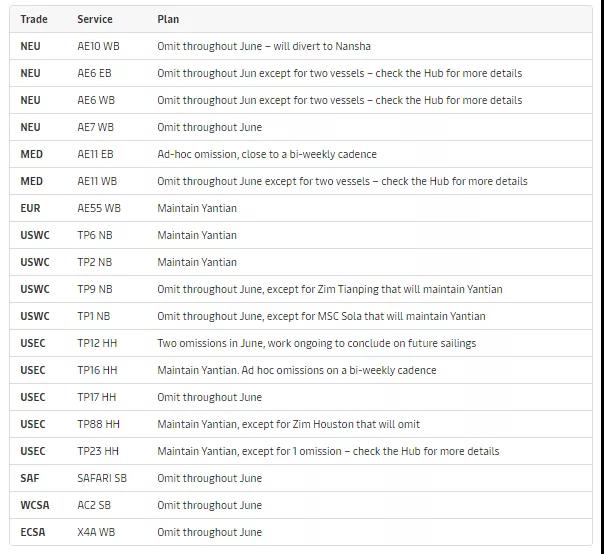Click the SAF trade cell
The width and height of the screenshot is (604, 554).
pos(30,478)
